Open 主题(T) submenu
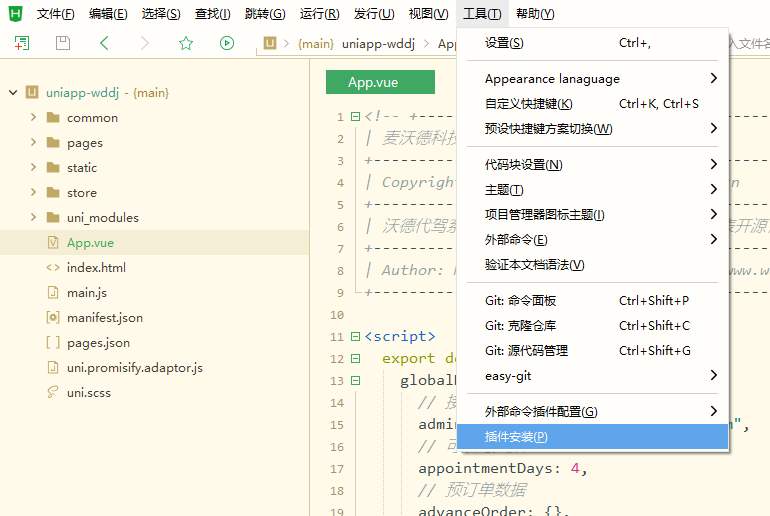 pyautogui.click(x=593, y=190)
